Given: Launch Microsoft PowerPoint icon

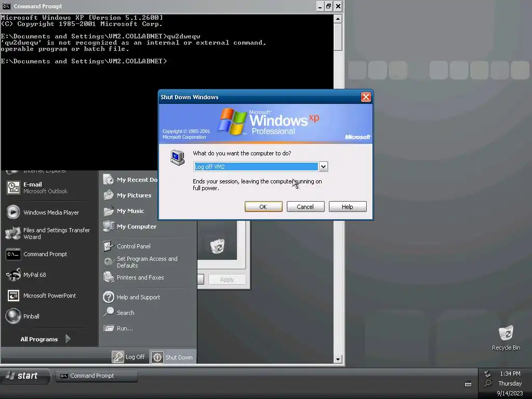Looking at the screenshot, I should pyautogui.click(x=13, y=296).
